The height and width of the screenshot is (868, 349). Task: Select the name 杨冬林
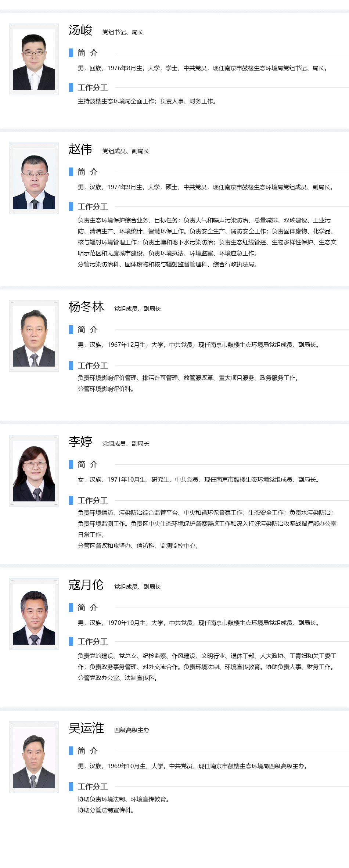pyautogui.click(x=86, y=307)
